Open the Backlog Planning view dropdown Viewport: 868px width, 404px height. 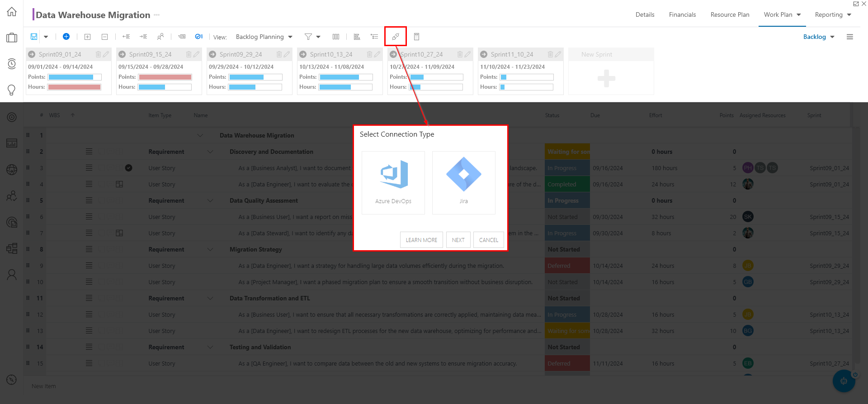[264, 37]
